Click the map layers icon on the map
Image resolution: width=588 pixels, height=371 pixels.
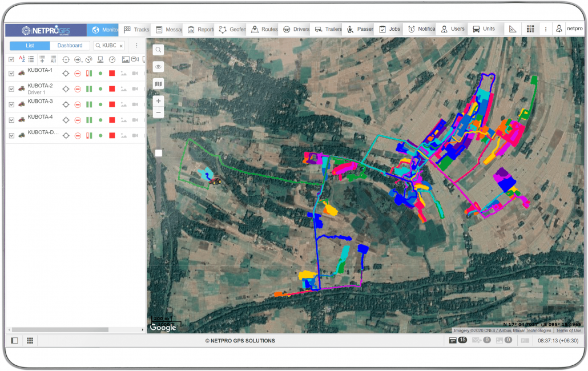point(158,84)
